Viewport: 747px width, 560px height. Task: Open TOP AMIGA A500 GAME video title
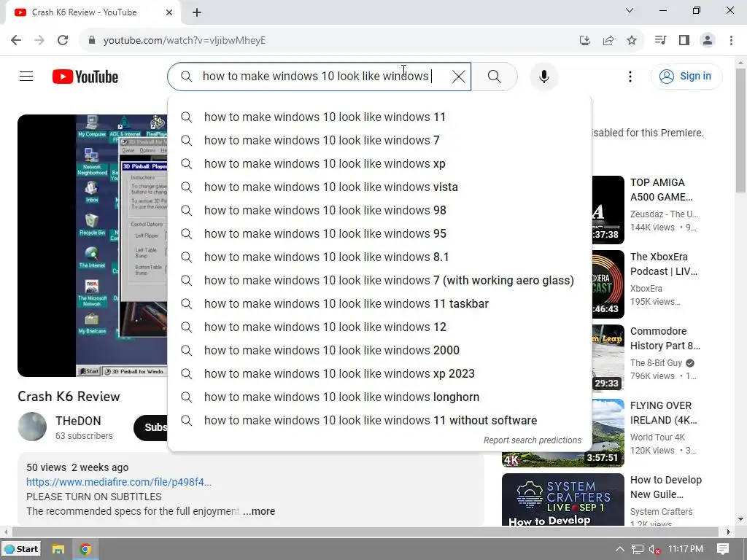pos(661,190)
